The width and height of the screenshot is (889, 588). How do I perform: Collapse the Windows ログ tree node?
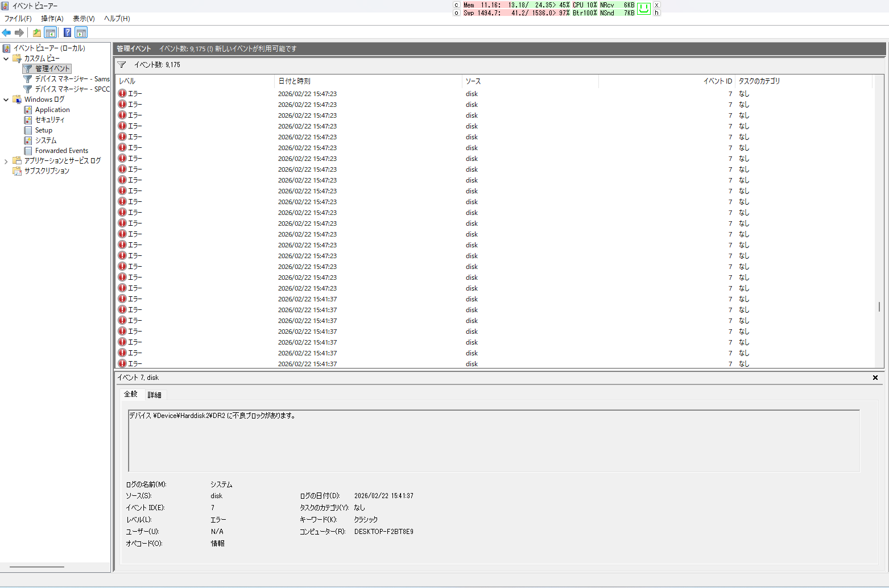[6, 100]
